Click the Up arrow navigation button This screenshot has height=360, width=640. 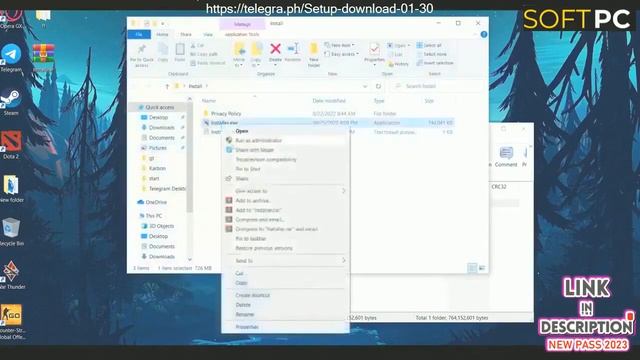pyautogui.click(x=167, y=86)
